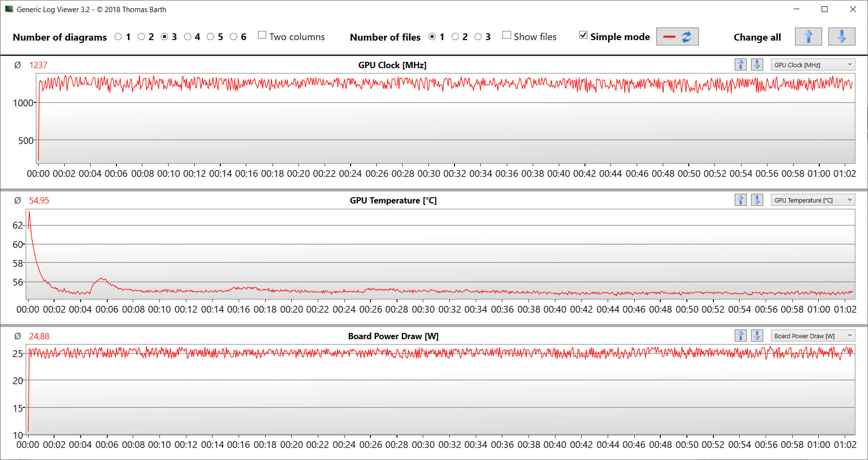Screen dimensions: 868x460
Task: Enable the Two columns checkbox
Action: point(262,35)
